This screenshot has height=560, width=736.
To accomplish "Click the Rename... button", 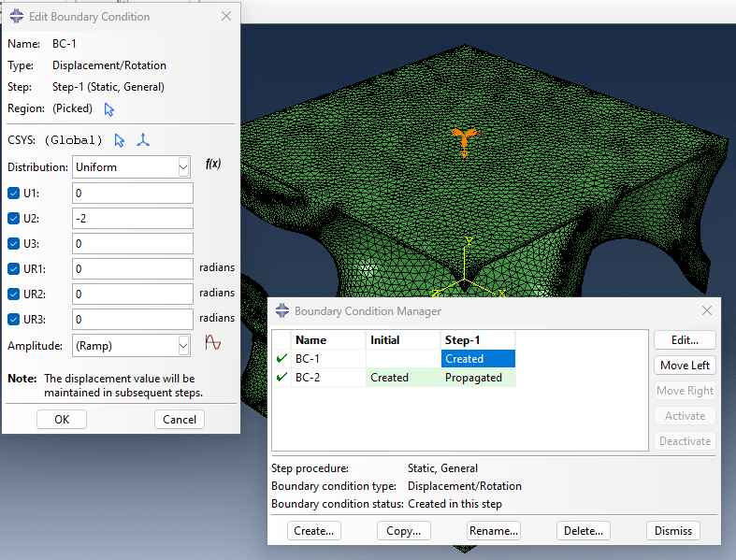I will pos(494,531).
